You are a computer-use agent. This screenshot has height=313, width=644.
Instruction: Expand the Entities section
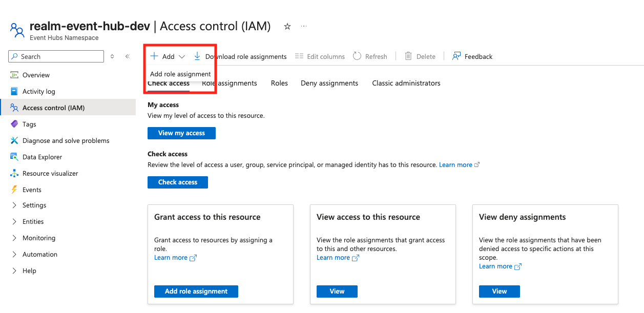pos(33,221)
